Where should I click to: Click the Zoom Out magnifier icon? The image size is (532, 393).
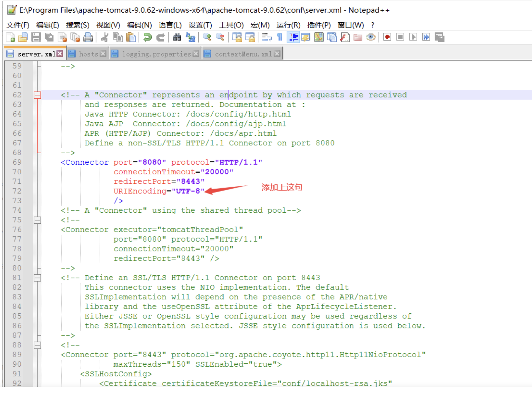coord(220,37)
